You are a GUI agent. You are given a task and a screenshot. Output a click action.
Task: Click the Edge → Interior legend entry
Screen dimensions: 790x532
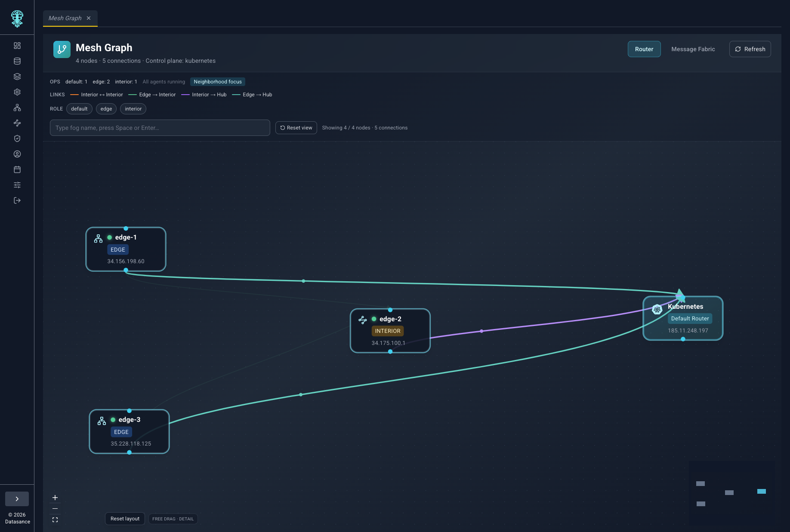pos(152,95)
